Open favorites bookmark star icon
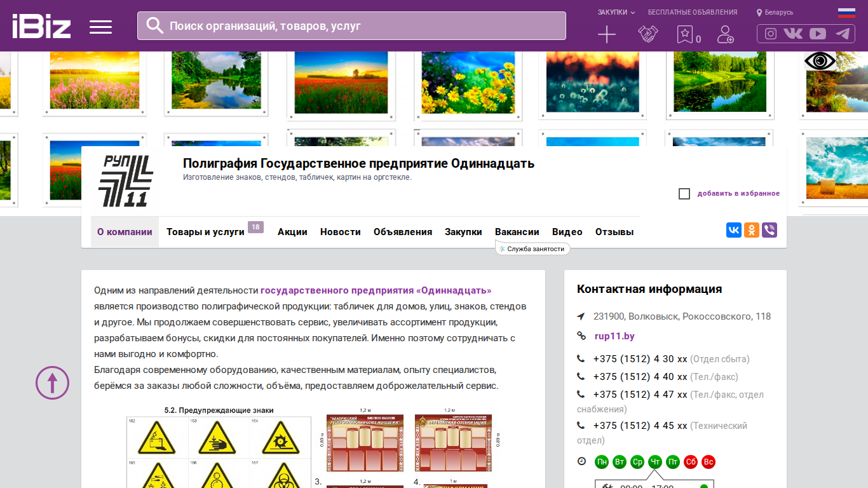The image size is (868, 488). click(684, 34)
